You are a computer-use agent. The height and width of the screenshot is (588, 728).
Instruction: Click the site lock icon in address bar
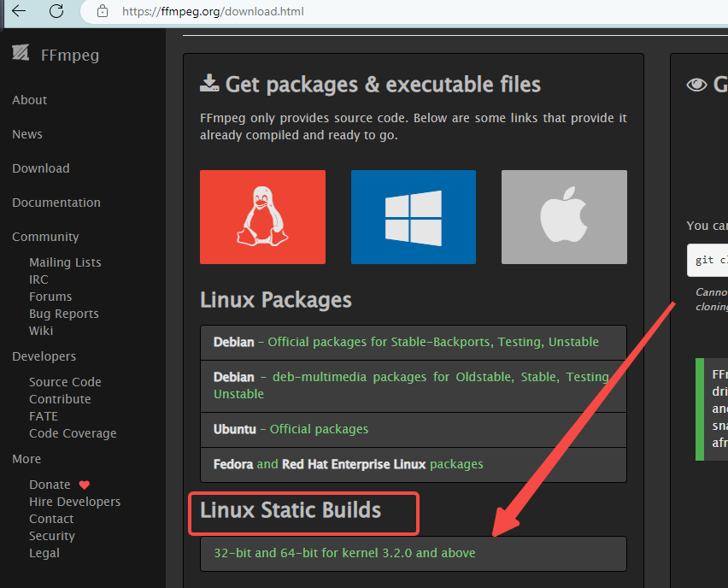103,12
